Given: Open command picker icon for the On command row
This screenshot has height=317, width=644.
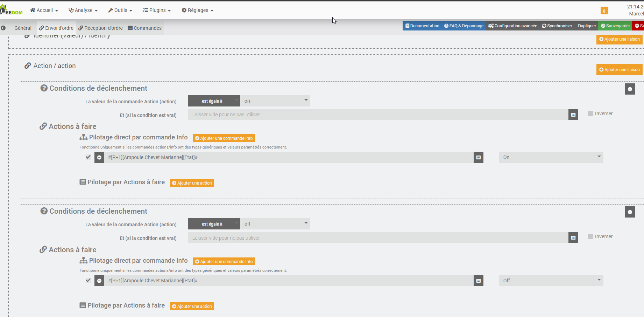Looking at the screenshot, I should [x=479, y=157].
